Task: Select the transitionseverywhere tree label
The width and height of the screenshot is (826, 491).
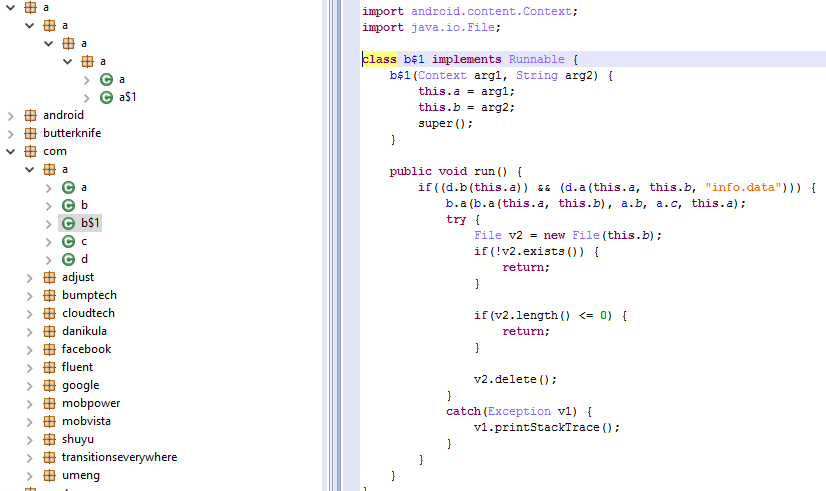Action: (120, 457)
